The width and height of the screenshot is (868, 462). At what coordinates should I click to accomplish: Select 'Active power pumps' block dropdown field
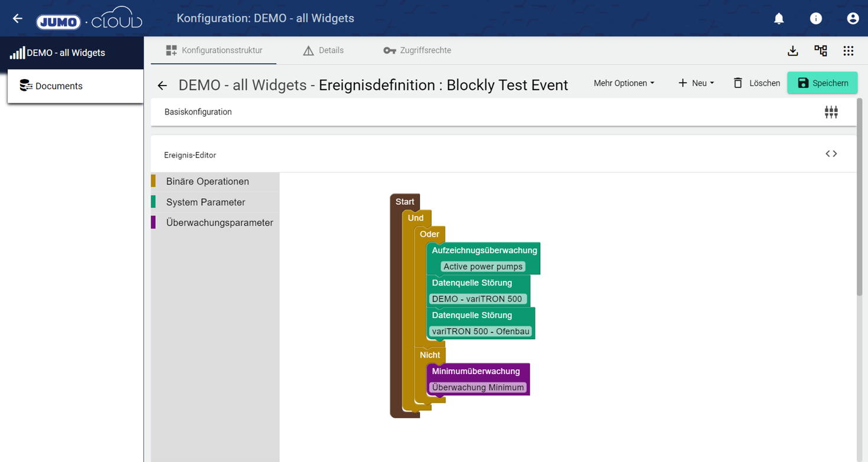[482, 267]
